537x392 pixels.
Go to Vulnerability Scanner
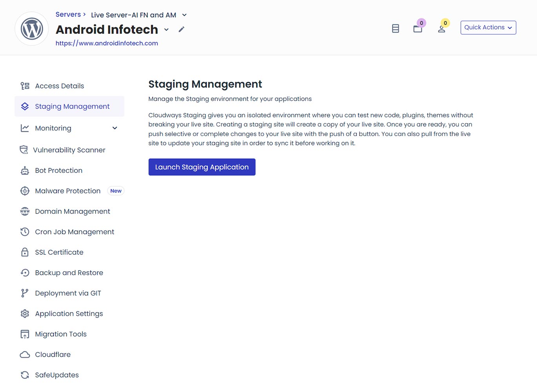coord(69,150)
